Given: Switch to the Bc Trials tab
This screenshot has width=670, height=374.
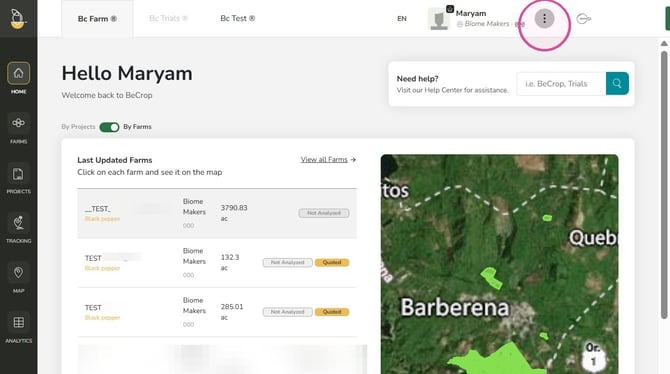Looking at the screenshot, I should 168,18.
